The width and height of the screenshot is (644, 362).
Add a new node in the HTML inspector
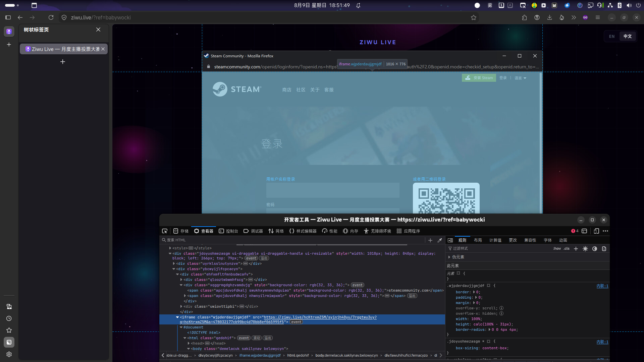coord(430,240)
